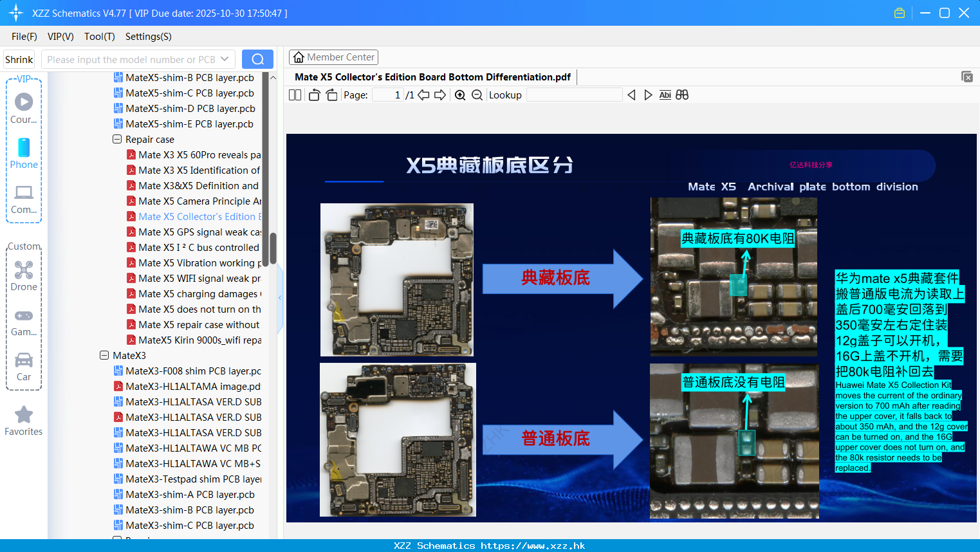Click the yellow VIP icon in title bar
Screen dimensions: 980x552
pyautogui.click(x=900, y=13)
